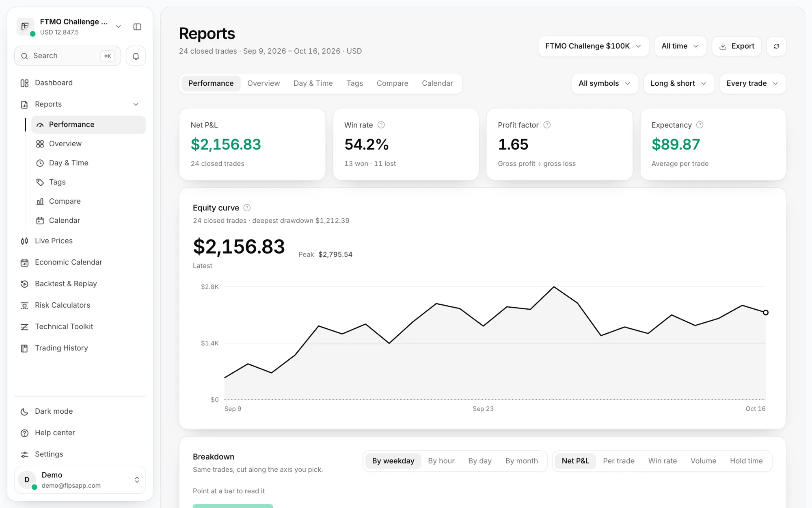Open Dashboard from sidebar
Screen dimensions: 812x508
pos(80,83)
